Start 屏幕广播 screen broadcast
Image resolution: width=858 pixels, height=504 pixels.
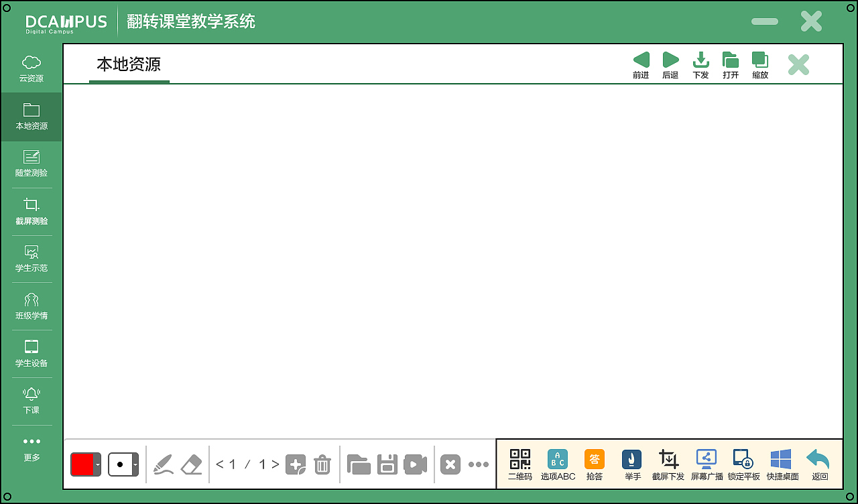click(x=706, y=464)
